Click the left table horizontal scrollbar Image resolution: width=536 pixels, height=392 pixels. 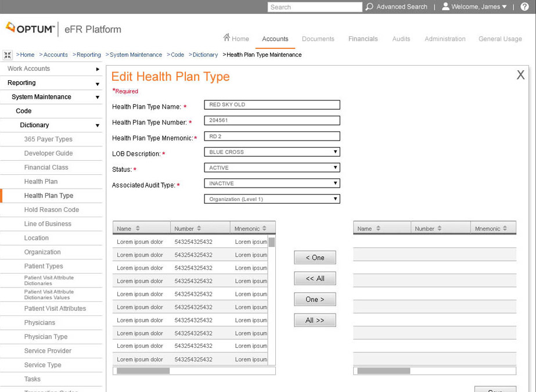(143, 371)
